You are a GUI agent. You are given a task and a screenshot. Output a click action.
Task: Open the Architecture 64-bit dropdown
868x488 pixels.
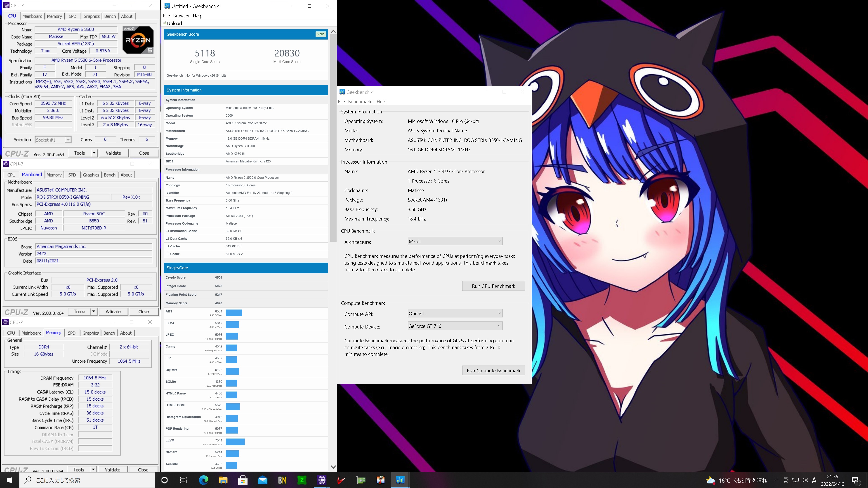click(x=455, y=241)
